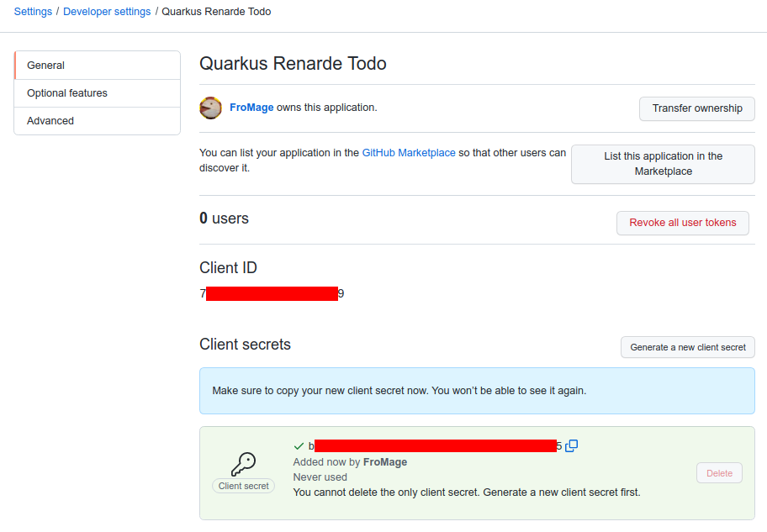
Task: Visit the GitHub Marketplace link
Action: (x=409, y=152)
